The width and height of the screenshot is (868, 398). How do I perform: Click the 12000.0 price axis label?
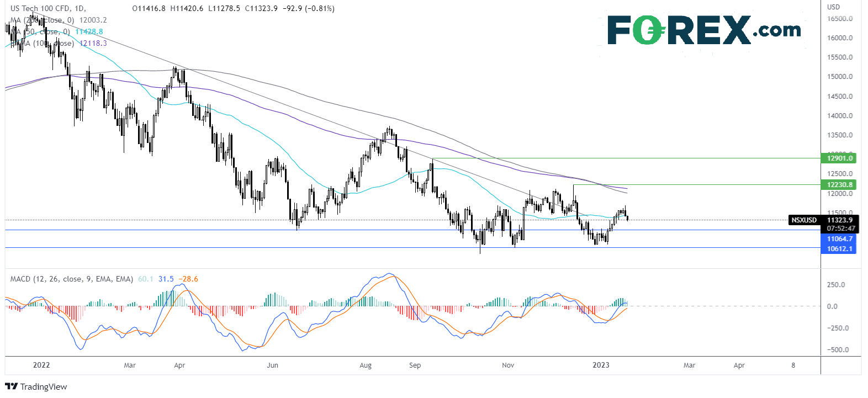click(839, 193)
